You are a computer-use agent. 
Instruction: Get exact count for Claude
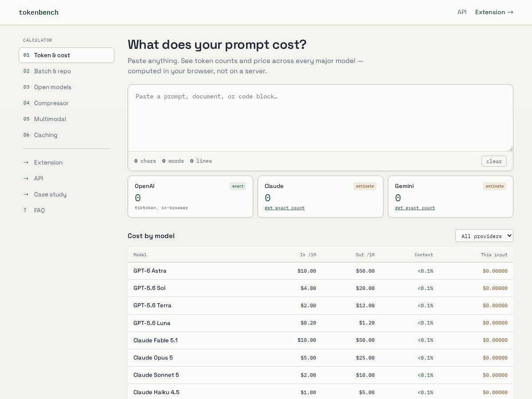coord(285,208)
